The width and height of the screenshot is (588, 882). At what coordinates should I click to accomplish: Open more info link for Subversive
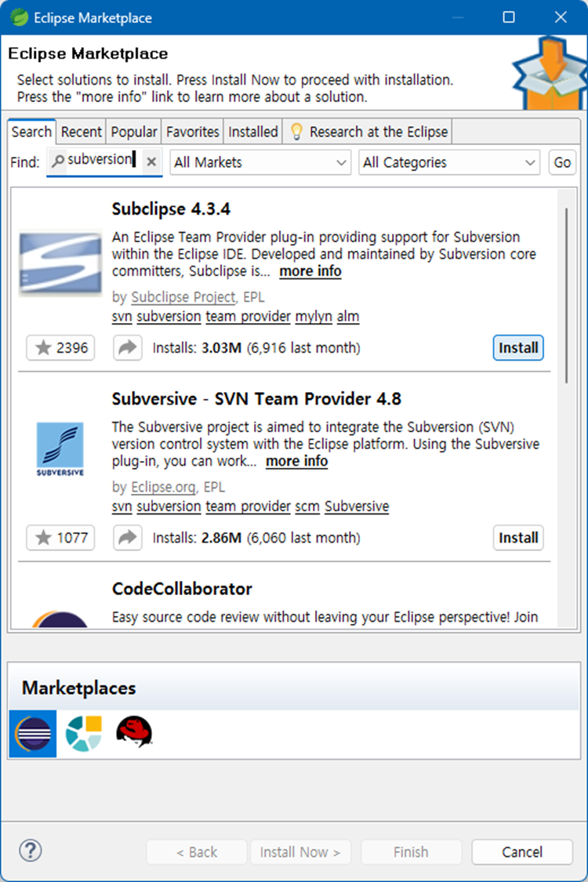[x=296, y=461]
